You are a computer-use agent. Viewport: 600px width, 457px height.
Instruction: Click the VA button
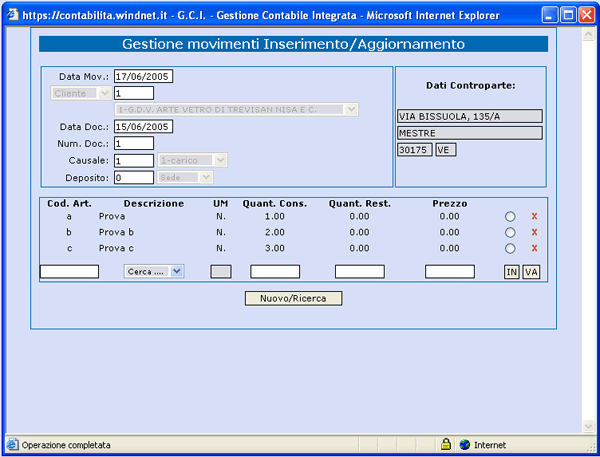pos(531,272)
